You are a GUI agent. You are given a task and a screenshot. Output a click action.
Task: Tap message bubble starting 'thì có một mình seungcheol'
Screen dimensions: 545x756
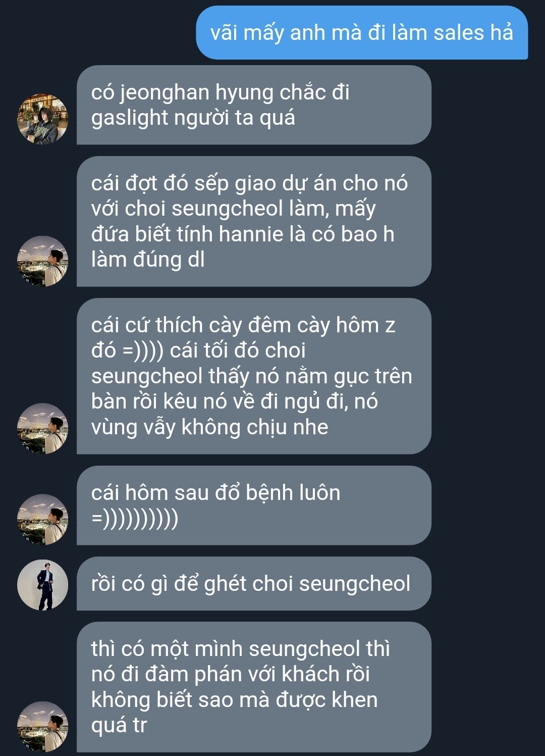(x=254, y=687)
